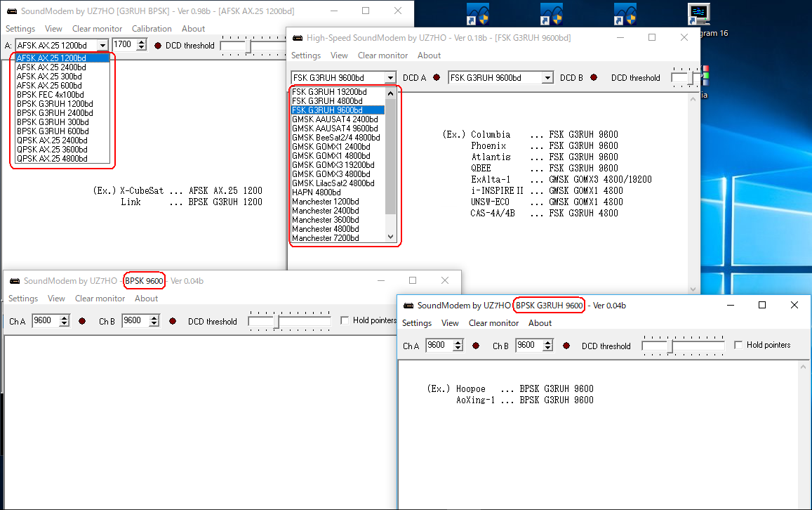Select GMSK AAUSAT4 9600bd in the modem list
Image resolution: width=812 pixels, height=510 pixels.
338,128
